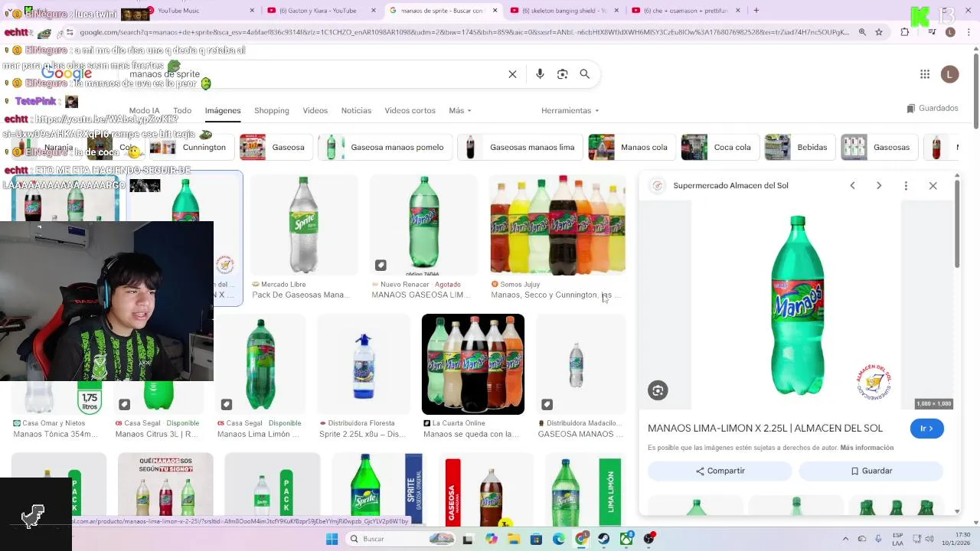Switch to the YouTube Music browser tab
The height and width of the screenshot is (551, 980).
click(201, 11)
